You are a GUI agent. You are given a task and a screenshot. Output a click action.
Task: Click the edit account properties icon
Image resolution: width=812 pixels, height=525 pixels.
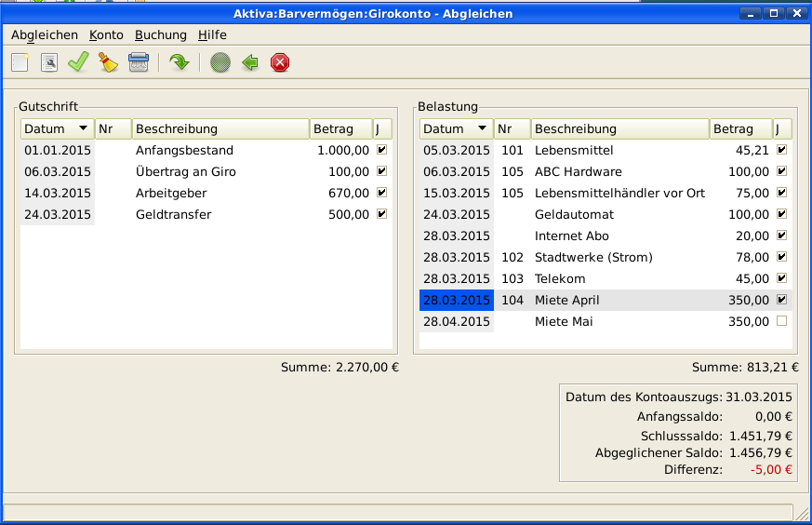49,62
